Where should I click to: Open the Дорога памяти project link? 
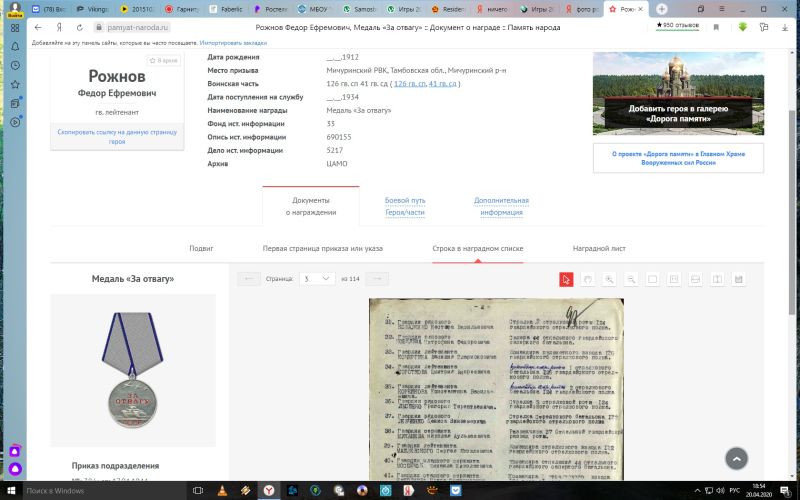click(678, 158)
